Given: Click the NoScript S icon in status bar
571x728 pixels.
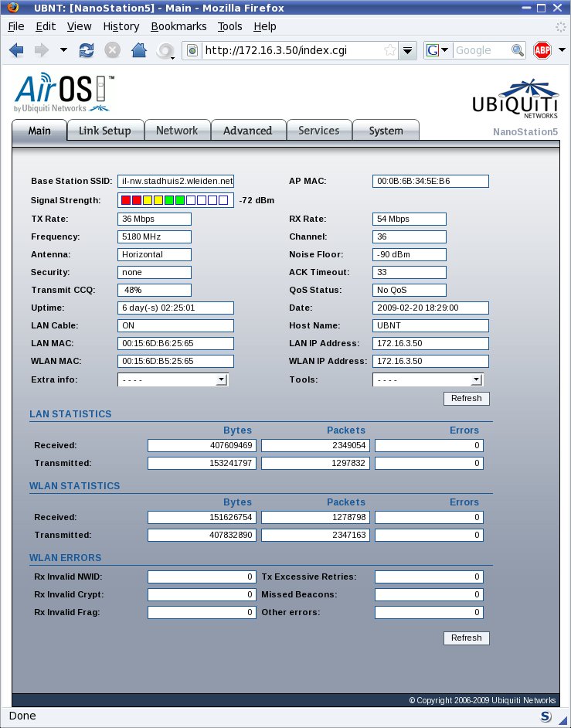Looking at the screenshot, I should (546, 716).
